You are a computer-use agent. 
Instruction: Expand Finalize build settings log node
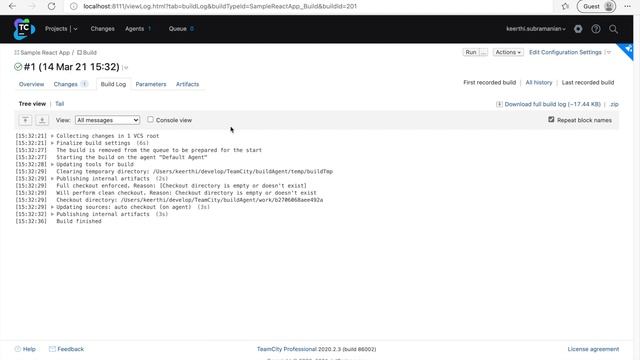point(52,143)
